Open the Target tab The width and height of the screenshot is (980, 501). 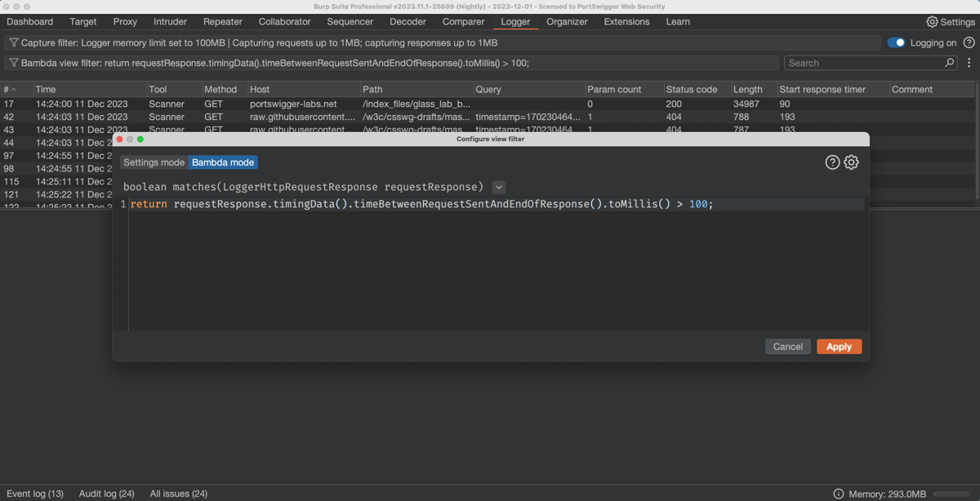(x=83, y=22)
